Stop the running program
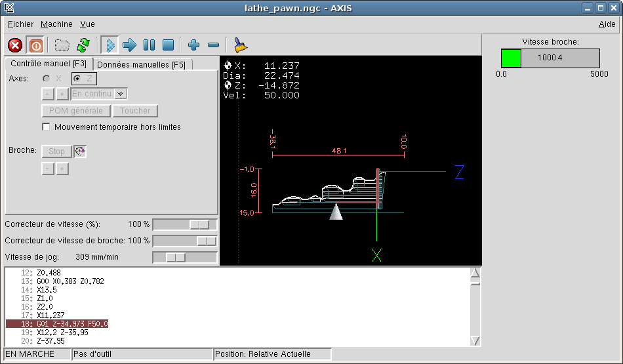The width and height of the screenshot is (623, 364). pos(168,45)
